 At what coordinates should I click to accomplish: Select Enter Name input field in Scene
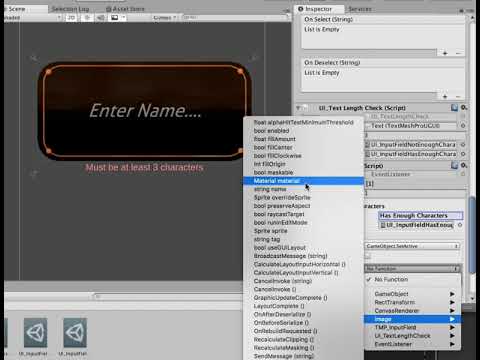pos(145,111)
